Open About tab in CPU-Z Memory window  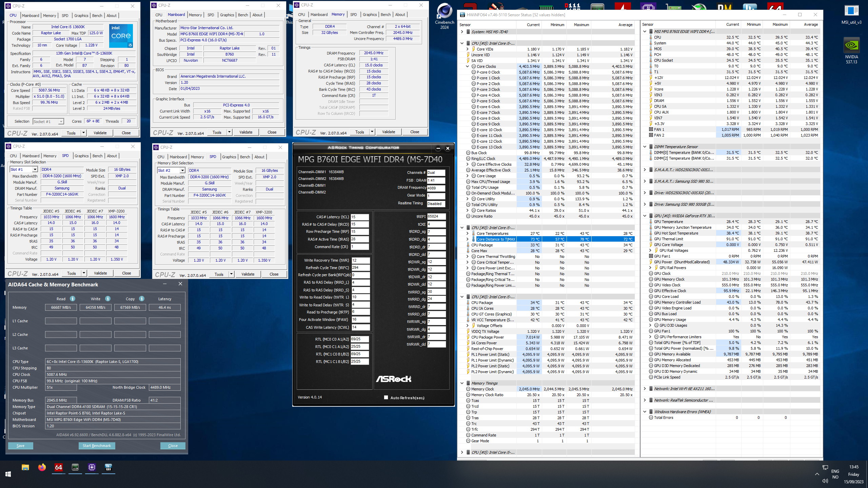click(x=400, y=15)
